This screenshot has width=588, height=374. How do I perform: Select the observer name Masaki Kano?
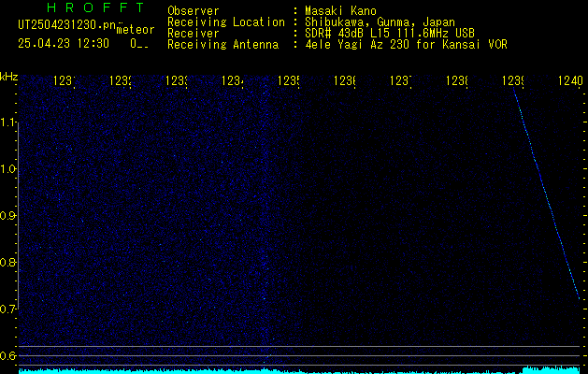(x=340, y=11)
